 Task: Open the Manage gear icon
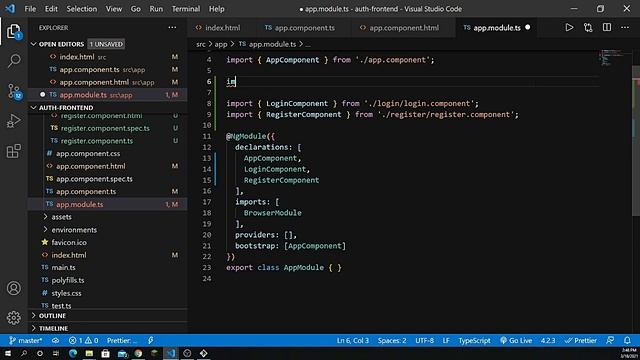pyautogui.click(x=13, y=318)
